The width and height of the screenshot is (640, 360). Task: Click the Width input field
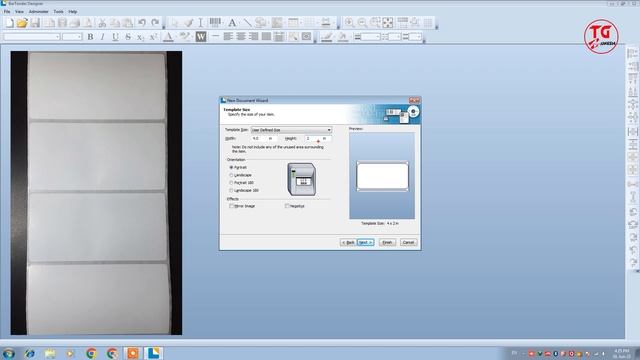264,139
